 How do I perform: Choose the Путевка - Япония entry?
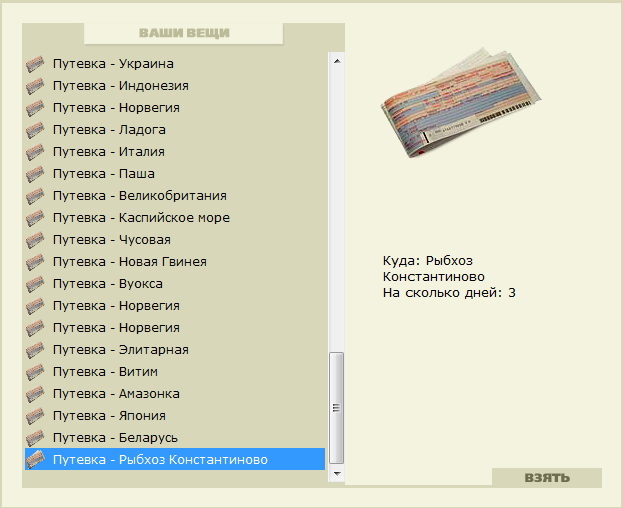[175, 416]
